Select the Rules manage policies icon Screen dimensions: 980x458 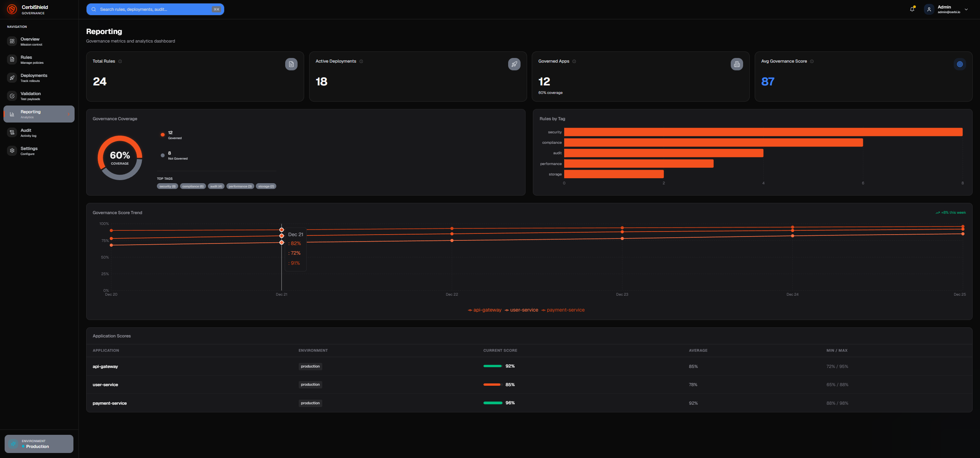point(12,59)
